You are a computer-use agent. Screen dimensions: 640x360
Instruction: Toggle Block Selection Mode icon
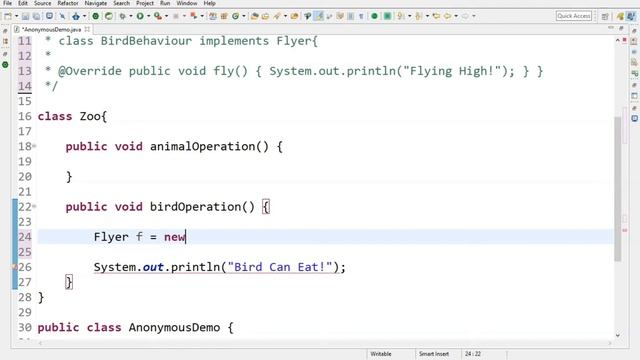click(x=351, y=16)
